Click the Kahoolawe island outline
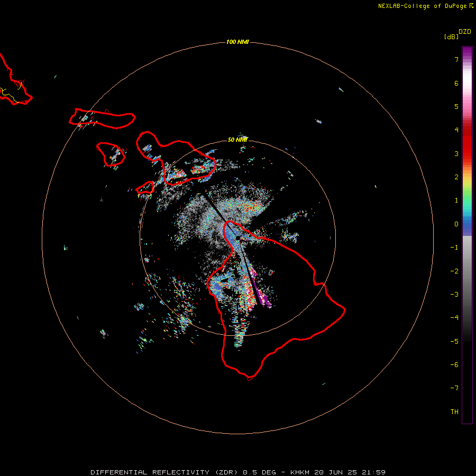This screenshot has height=476, width=476. (145, 188)
